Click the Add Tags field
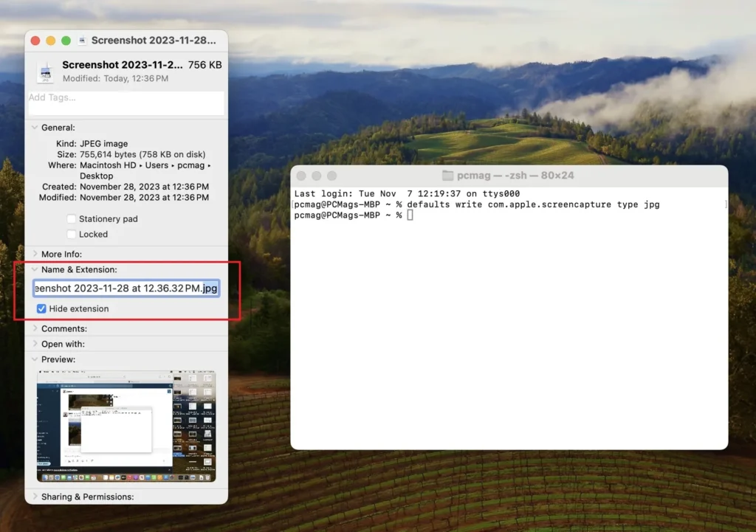The image size is (756, 532). click(x=126, y=103)
